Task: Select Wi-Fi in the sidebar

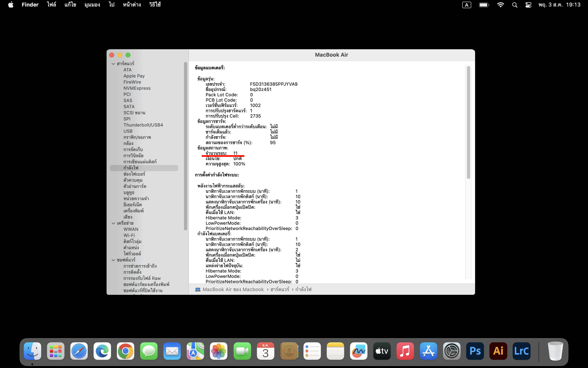Action: pos(129,235)
